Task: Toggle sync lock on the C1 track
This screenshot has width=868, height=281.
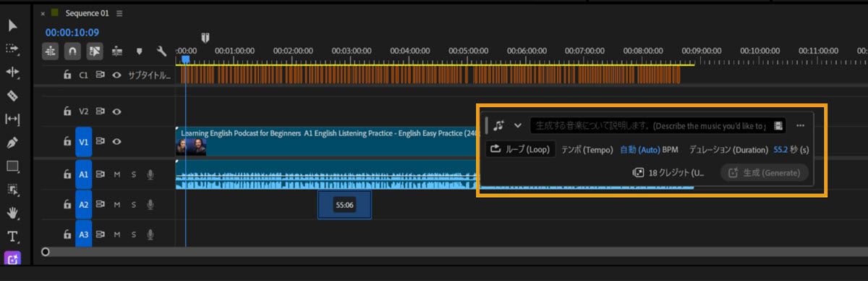Action: click(x=101, y=75)
